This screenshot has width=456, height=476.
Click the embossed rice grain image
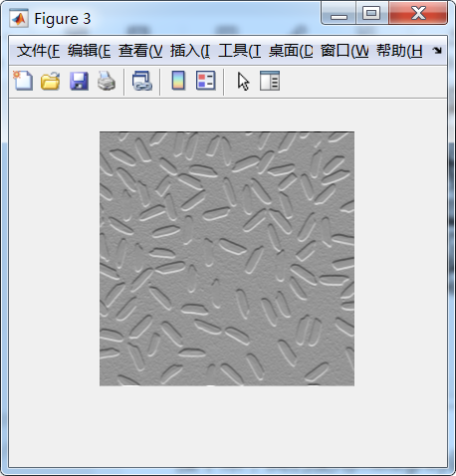(227, 259)
